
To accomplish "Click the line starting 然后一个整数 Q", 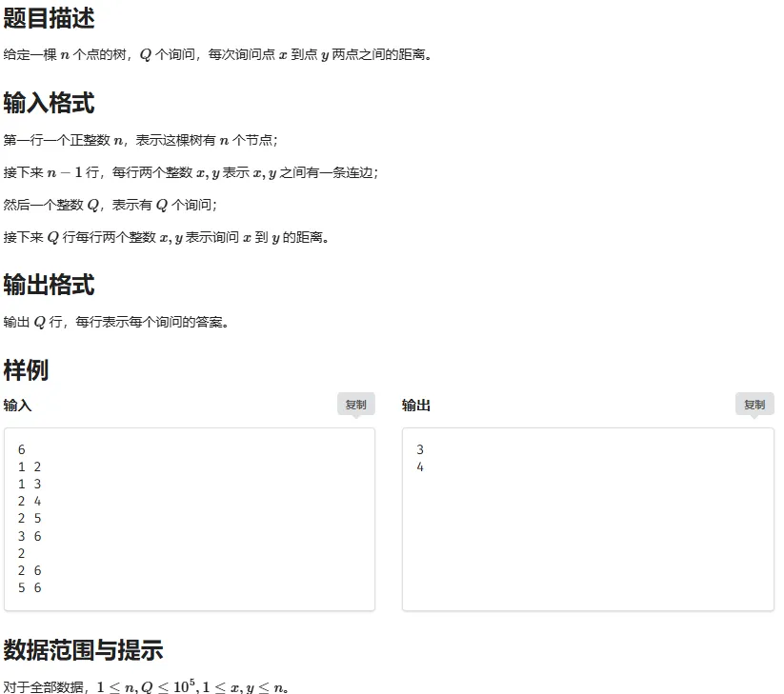I will (x=111, y=205).
